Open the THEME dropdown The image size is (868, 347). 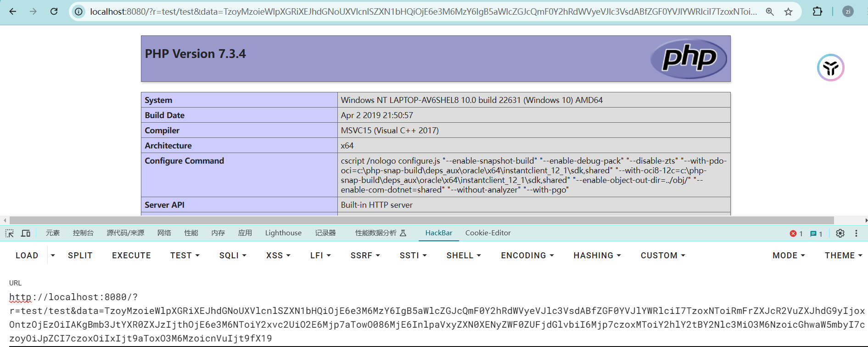(x=843, y=256)
